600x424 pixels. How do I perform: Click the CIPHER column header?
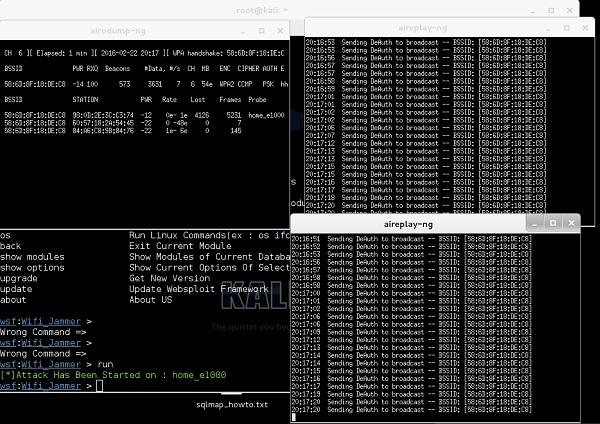coord(248,68)
